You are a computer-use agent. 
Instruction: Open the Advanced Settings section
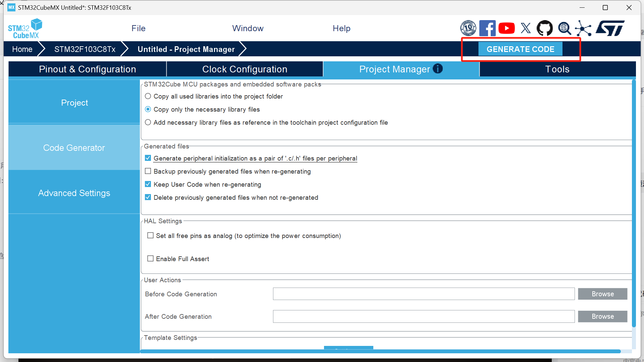pyautogui.click(x=74, y=193)
